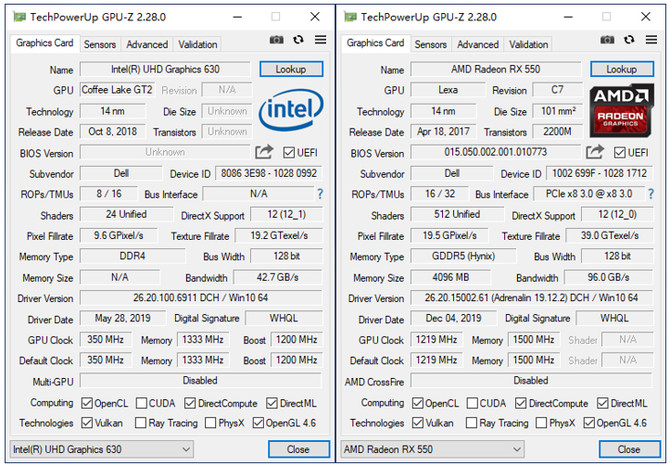Click BIOS export arrow icon in Intel window
Screen dimensions: 670x466
(264, 152)
